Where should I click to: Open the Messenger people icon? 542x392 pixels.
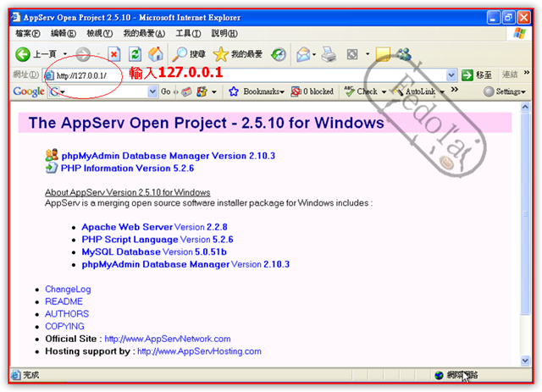tap(404, 54)
